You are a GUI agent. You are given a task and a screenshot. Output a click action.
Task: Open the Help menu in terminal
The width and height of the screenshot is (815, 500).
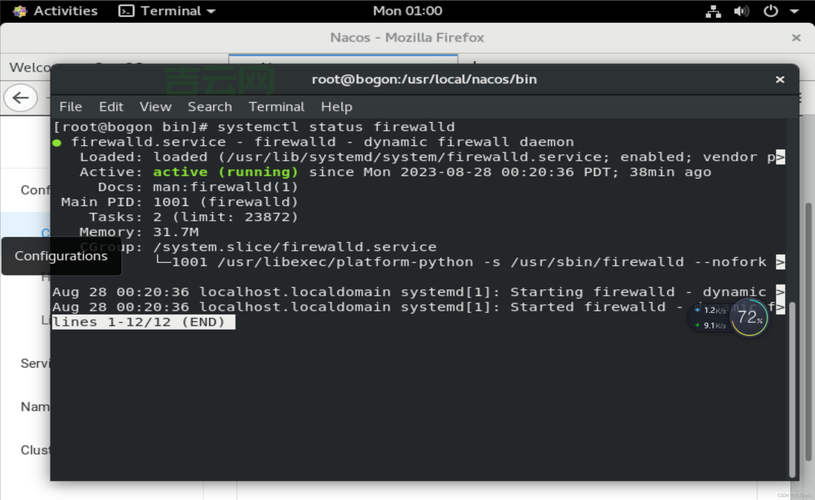pos(336,107)
